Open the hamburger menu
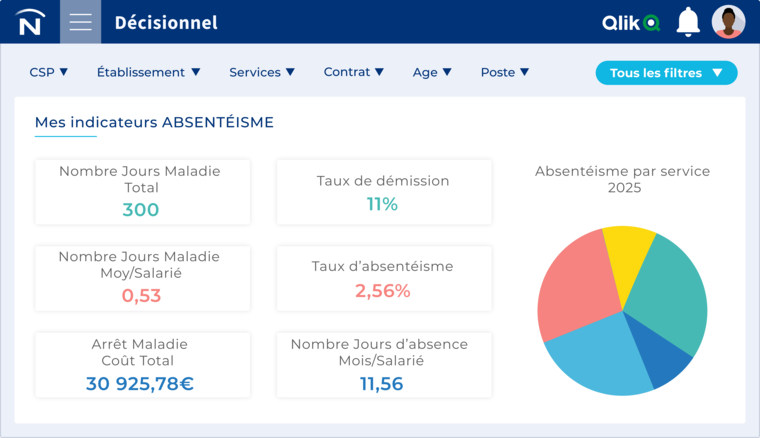 pyautogui.click(x=80, y=22)
